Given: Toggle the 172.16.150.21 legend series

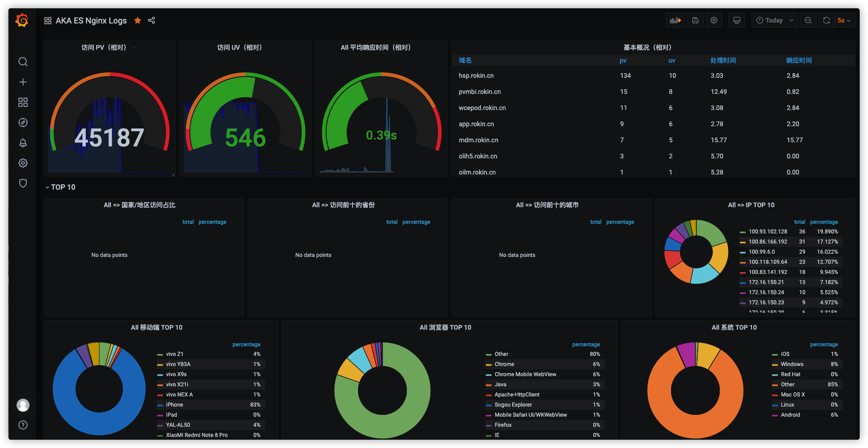Looking at the screenshot, I should [x=766, y=282].
